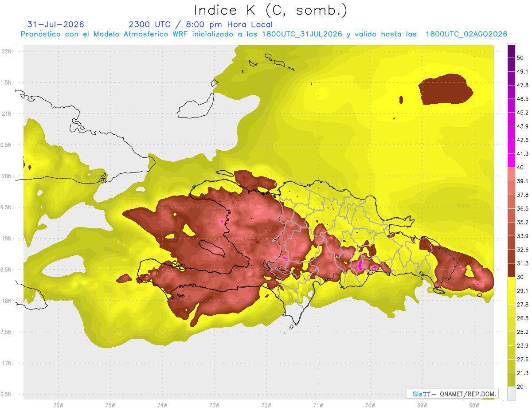Click the valid-until time "1800UTC_02AGO2026"
This screenshot has width=532, height=411.
[466, 34]
